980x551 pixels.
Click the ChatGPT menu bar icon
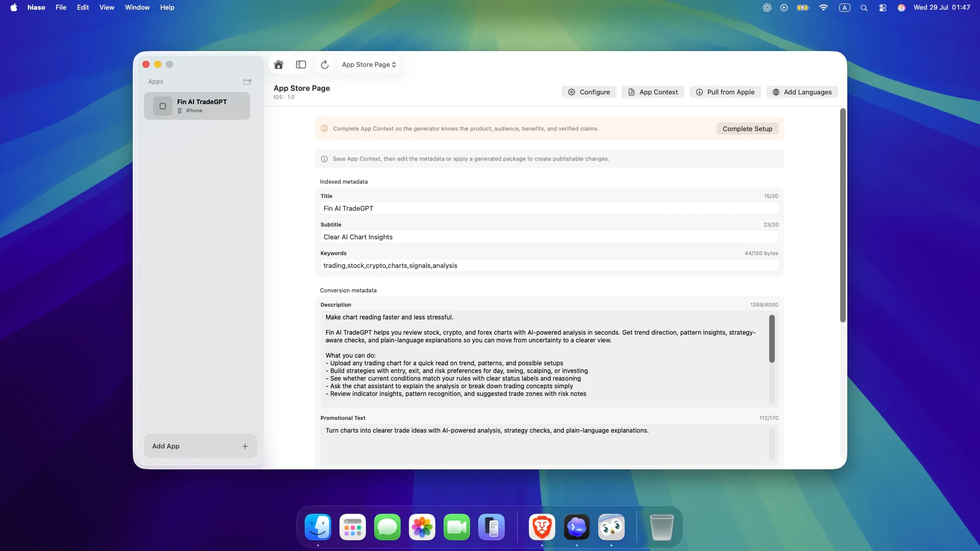[x=767, y=8]
